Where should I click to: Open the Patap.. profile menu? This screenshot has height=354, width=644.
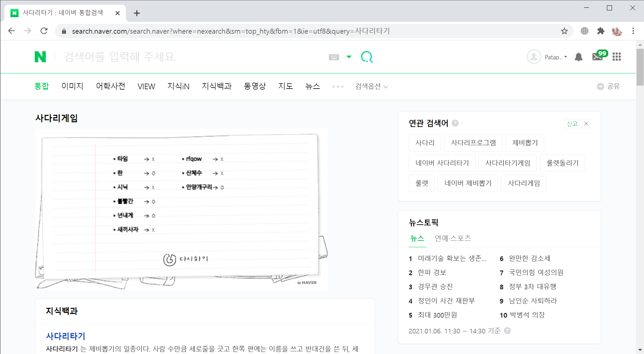coord(556,57)
